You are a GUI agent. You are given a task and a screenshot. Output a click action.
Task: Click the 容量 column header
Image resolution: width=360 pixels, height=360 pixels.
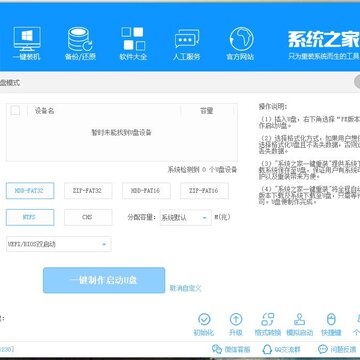207,111
